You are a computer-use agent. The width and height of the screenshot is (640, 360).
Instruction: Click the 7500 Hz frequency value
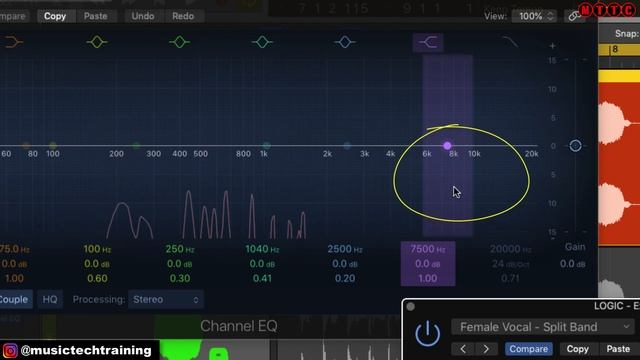click(x=428, y=249)
